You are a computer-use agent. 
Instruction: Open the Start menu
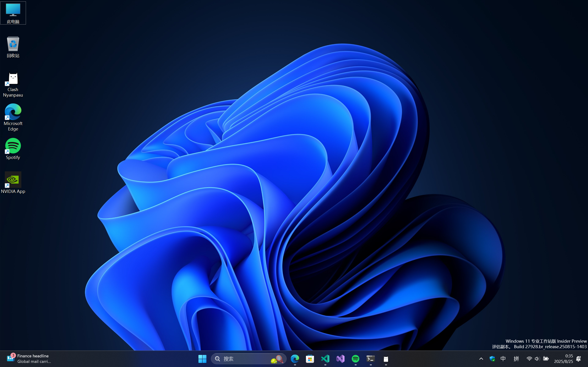(x=202, y=359)
